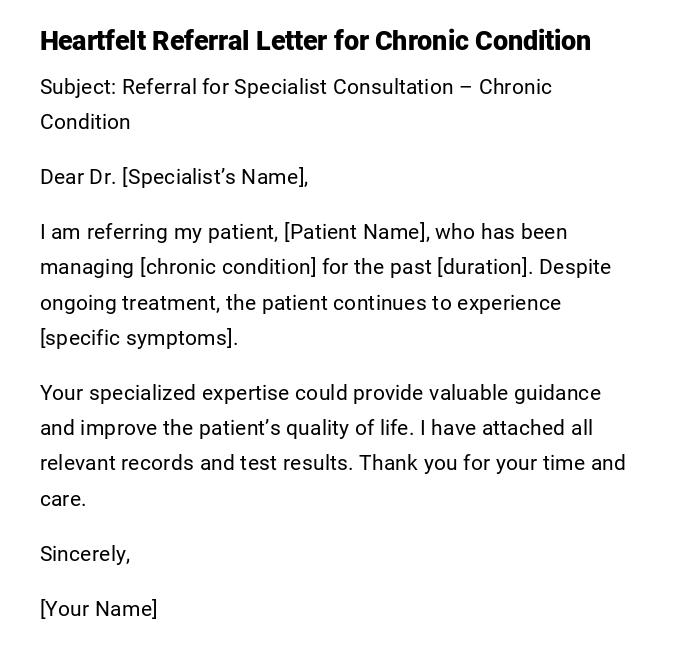Select the [Specialist's Name] placeholder
The width and height of the screenshot is (700, 671).
(x=214, y=177)
